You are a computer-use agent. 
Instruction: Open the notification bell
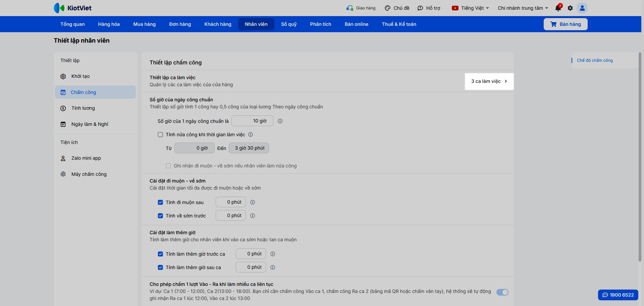pyautogui.click(x=558, y=8)
